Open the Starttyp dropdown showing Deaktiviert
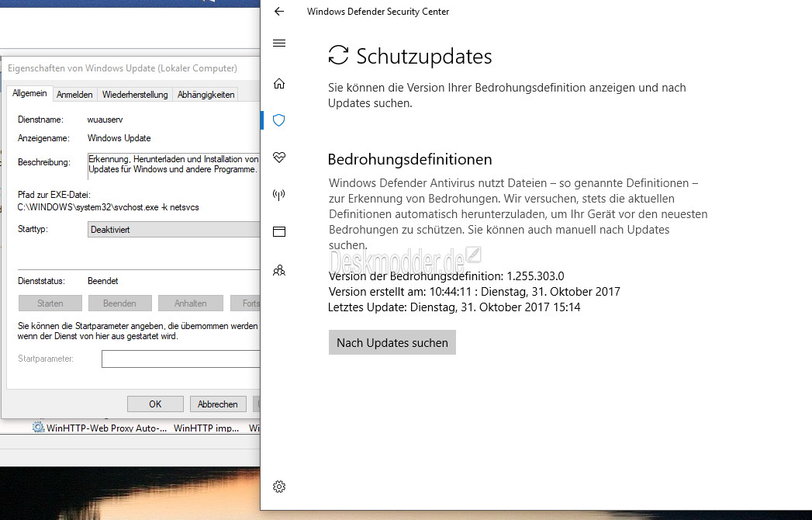This screenshot has height=520, width=812. click(x=174, y=229)
